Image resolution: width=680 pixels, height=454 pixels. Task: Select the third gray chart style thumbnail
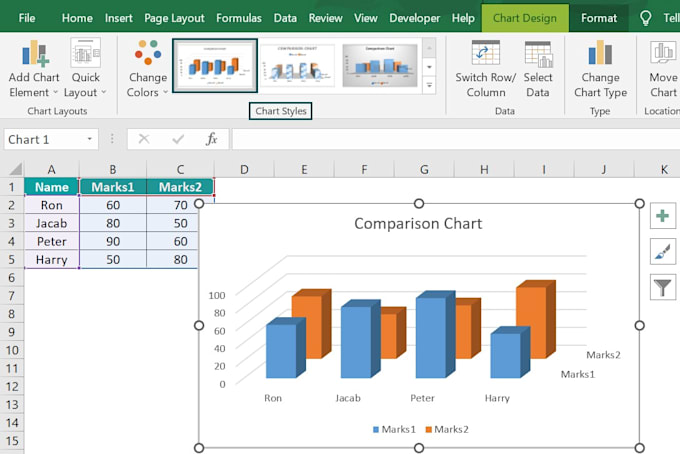tap(380, 65)
